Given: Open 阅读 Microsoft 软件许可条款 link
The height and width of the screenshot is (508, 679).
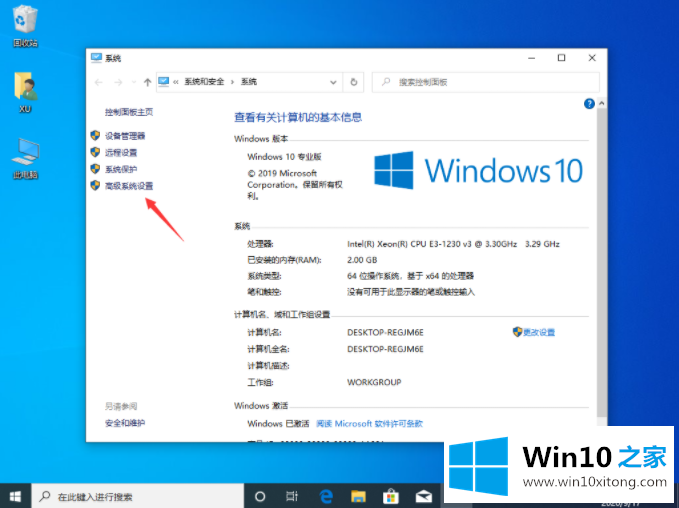Looking at the screenshot, I should pyautogui.click(x=369, y=424).
